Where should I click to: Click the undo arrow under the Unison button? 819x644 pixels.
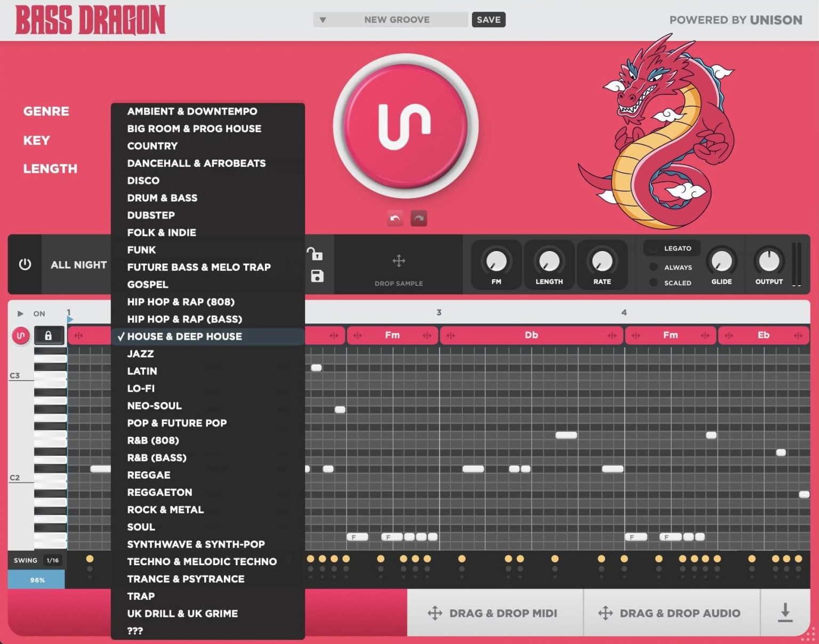coord(395,218)
